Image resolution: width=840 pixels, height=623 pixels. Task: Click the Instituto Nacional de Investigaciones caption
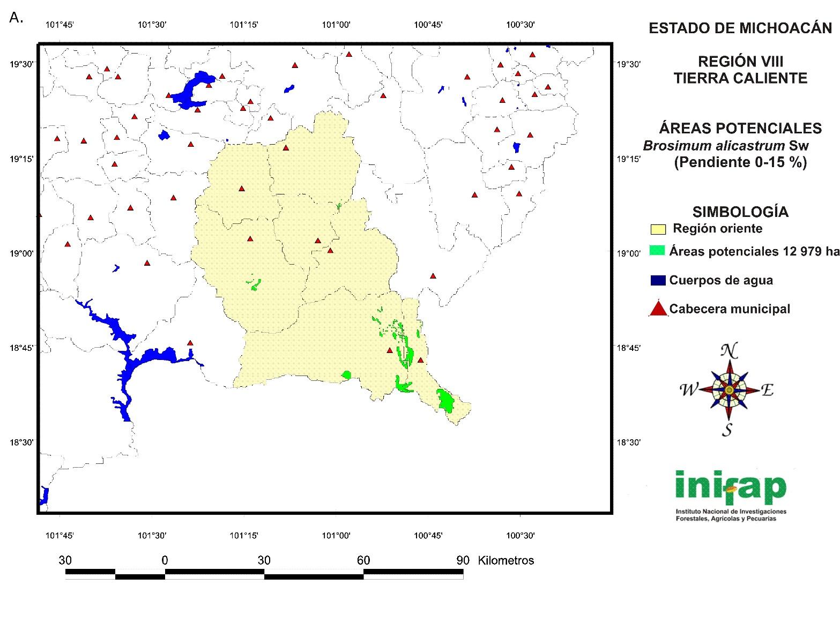(731, 512)
